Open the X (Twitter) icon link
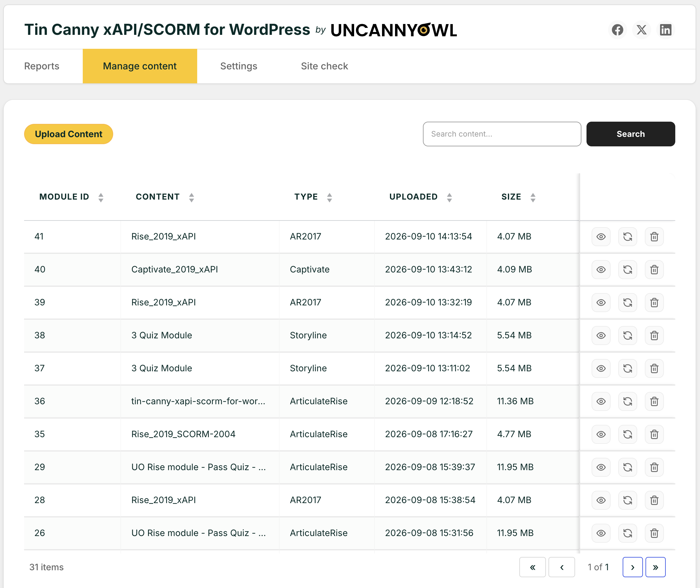700x588 pixels. [x=641, y=30]
